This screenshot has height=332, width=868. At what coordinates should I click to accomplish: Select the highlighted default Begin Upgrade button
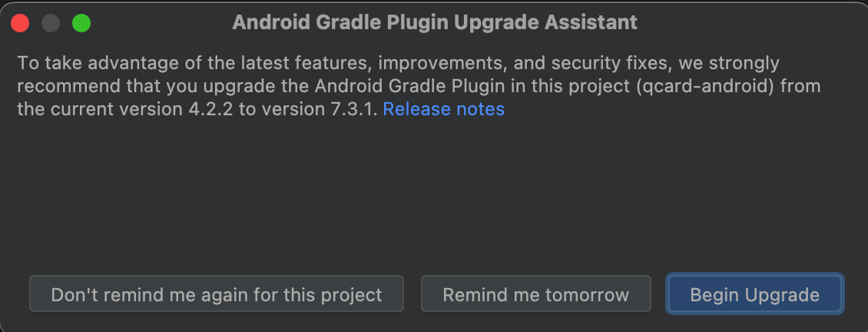pos(754,294)
